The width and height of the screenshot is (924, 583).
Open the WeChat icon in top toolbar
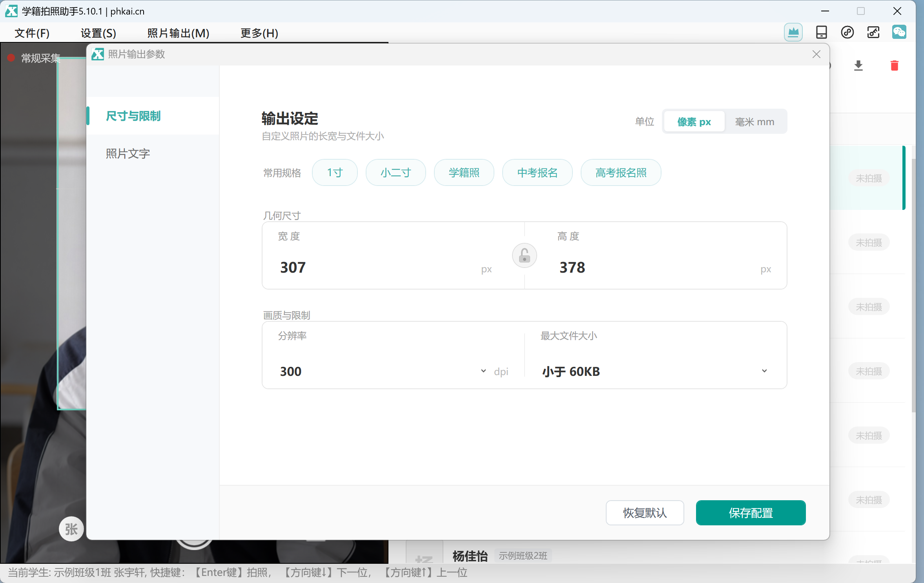[x=899, y=32]
